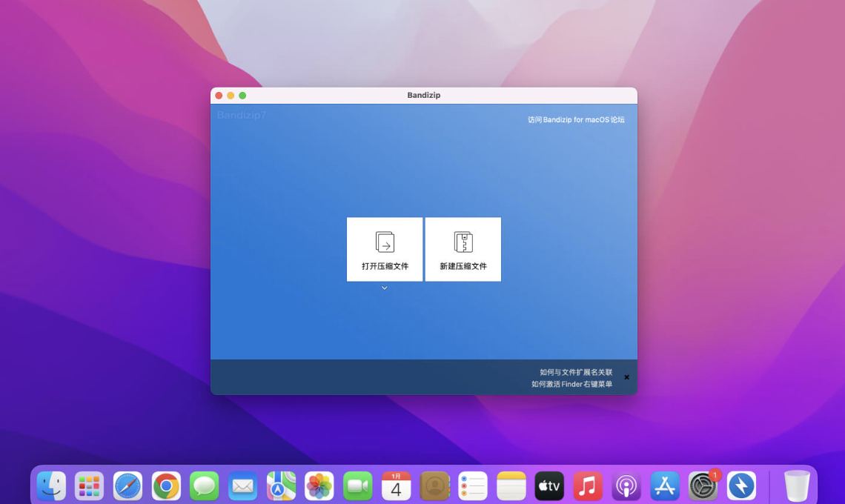Open Apple TV from the Dock
The height and width of the screenshot is (504, 845).
(x=549, y=485)
